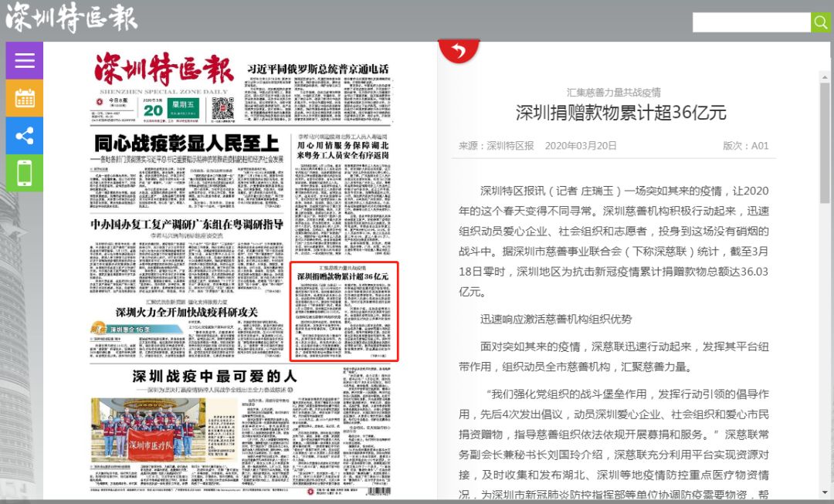Click the blue share icon
The image size is (834, 504).
(x=25, y=136)
